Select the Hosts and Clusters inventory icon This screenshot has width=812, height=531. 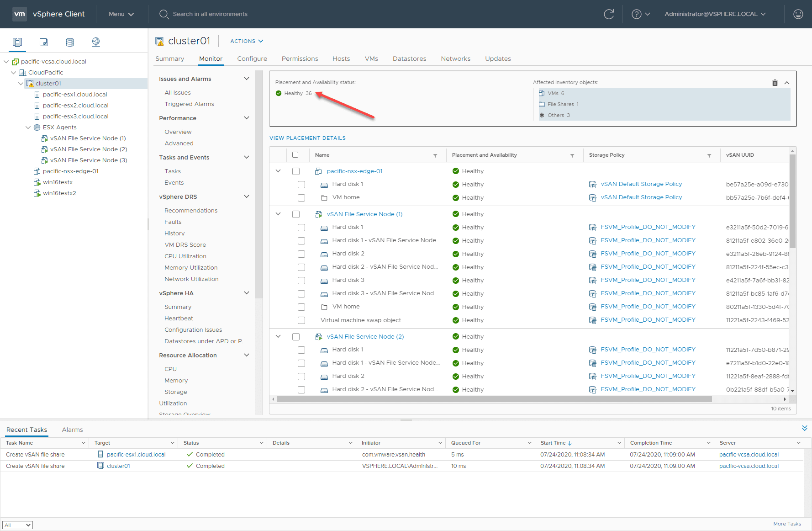[x=17, y=42]
